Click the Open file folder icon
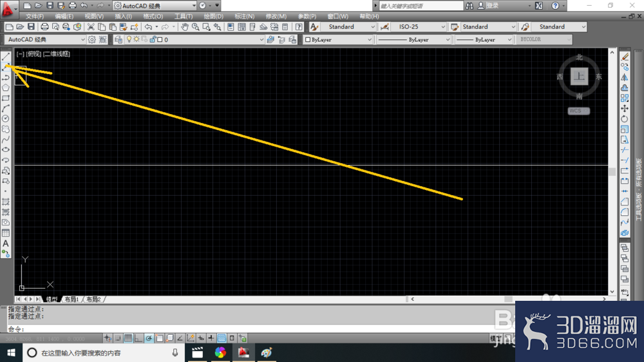This screenshot has height=362, width=644. tap(20, 26)
